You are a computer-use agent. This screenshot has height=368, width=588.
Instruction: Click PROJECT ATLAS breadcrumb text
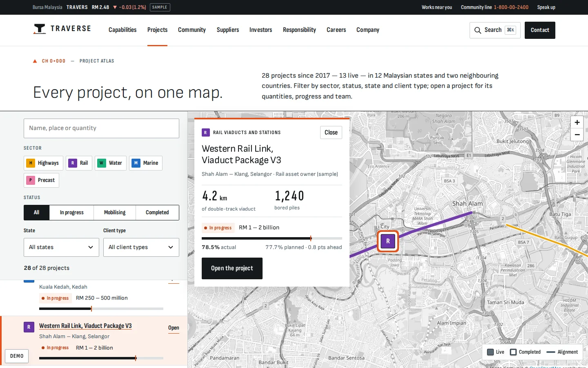(x=97, y=61)
